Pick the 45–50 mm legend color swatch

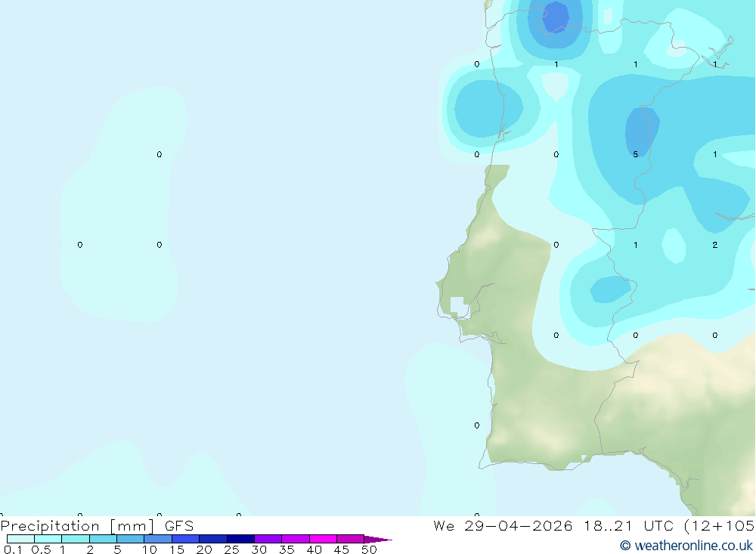pos(351,539)
